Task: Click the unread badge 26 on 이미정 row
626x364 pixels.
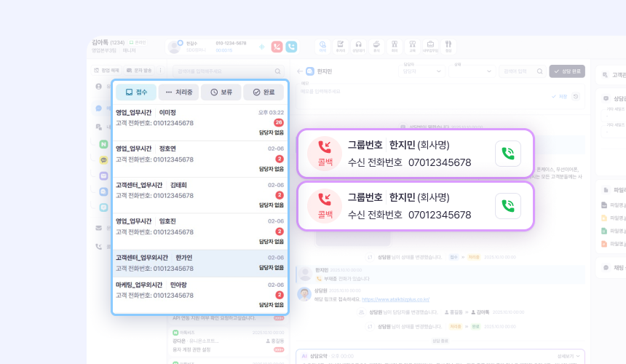Action: 279,122
